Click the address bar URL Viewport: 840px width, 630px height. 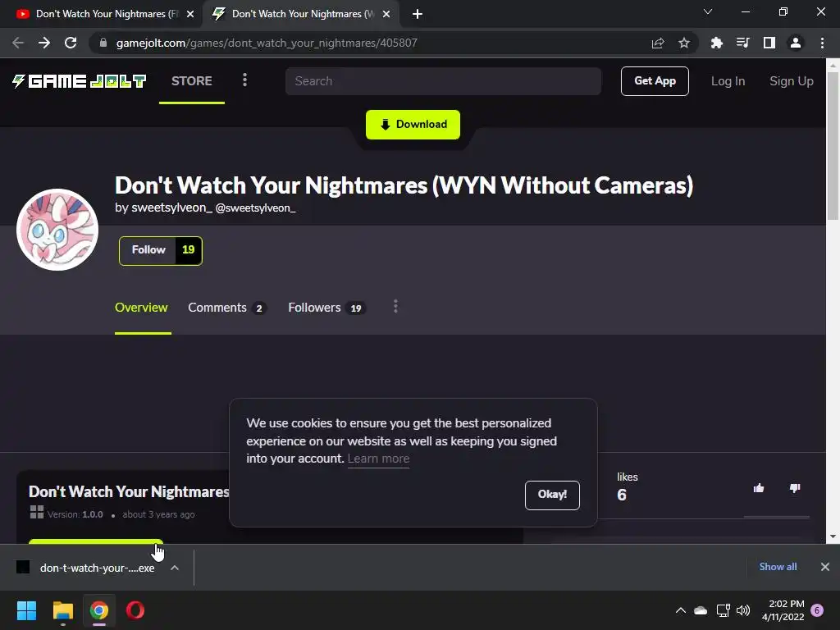click(267, 43)
